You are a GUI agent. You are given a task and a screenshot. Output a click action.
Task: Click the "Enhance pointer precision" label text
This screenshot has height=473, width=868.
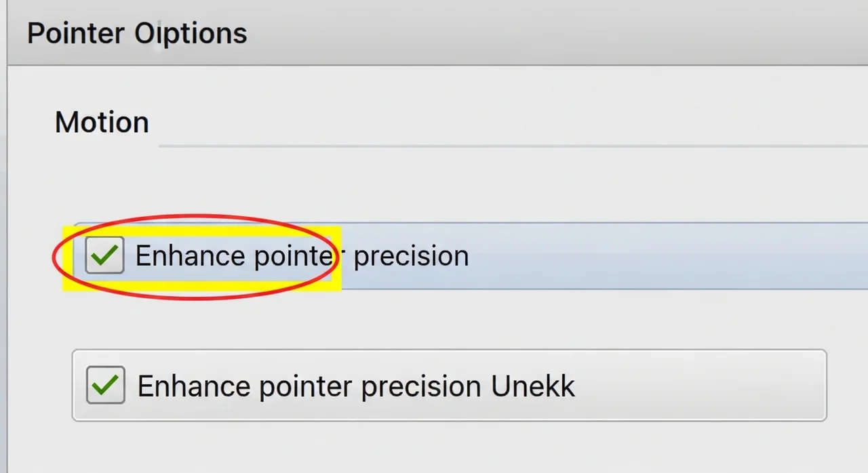(302, 256)
